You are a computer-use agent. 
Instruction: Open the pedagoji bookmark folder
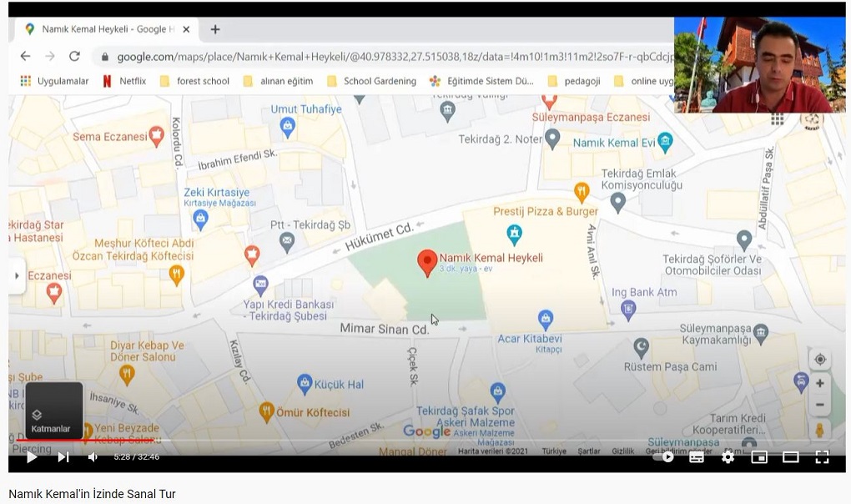pos(574,82)
